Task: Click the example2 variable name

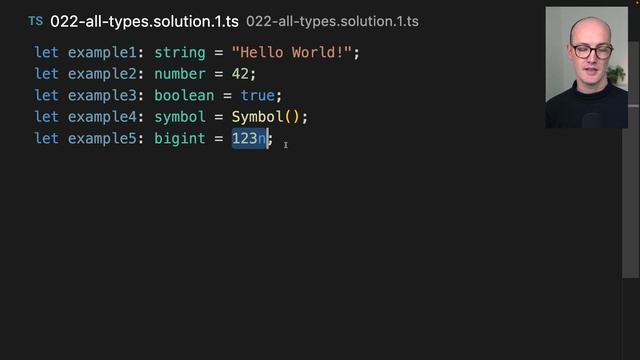Action: 102,74
